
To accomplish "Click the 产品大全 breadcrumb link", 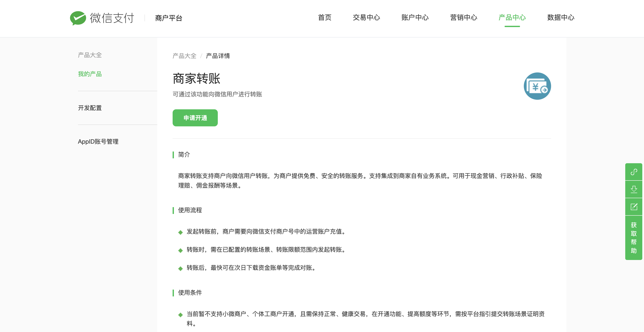I will coord(184,56).
